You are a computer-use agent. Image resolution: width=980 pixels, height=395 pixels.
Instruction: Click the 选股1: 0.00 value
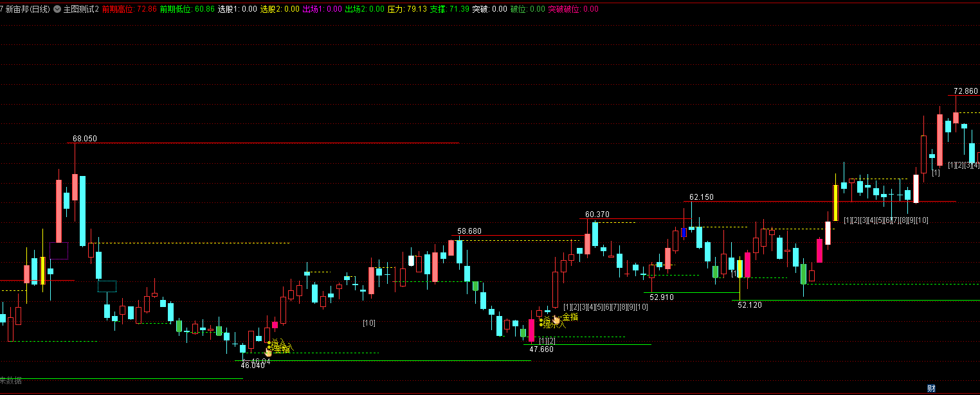click(x=237, y=10)
